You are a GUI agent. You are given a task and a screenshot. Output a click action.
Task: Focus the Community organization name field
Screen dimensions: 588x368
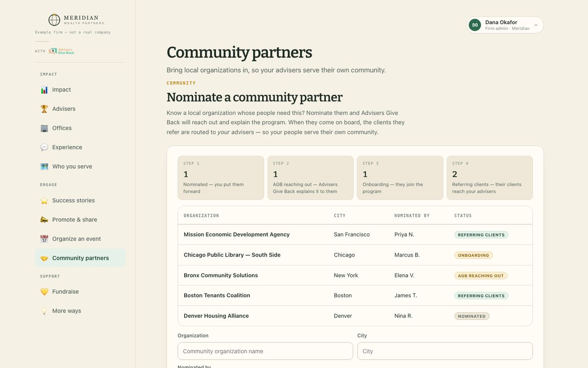[x=265, y=351]
